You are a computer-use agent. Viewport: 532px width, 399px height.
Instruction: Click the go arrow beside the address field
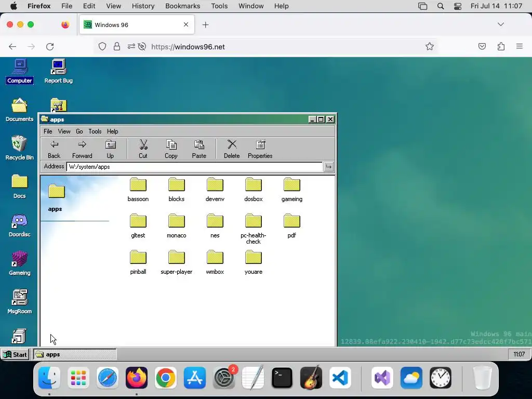(x=328, y=167)
